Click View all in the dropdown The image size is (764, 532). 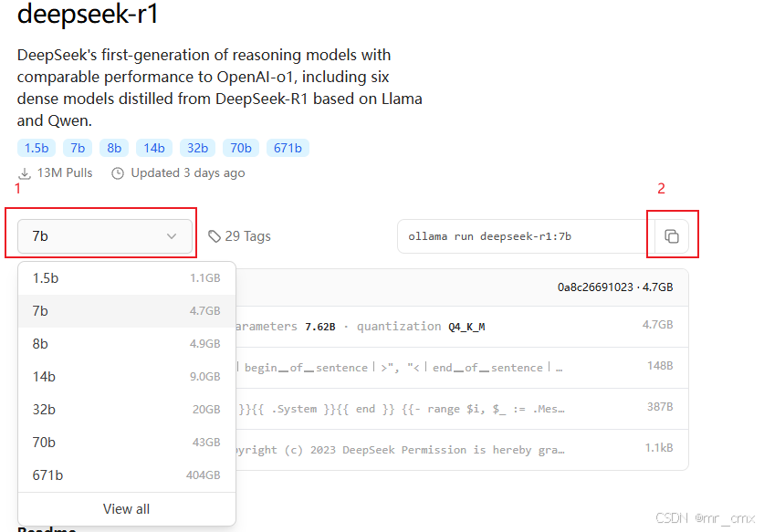tap(126, 509)
